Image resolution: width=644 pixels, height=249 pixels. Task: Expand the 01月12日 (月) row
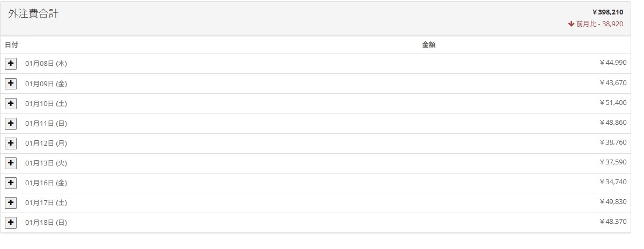(11, 143)
